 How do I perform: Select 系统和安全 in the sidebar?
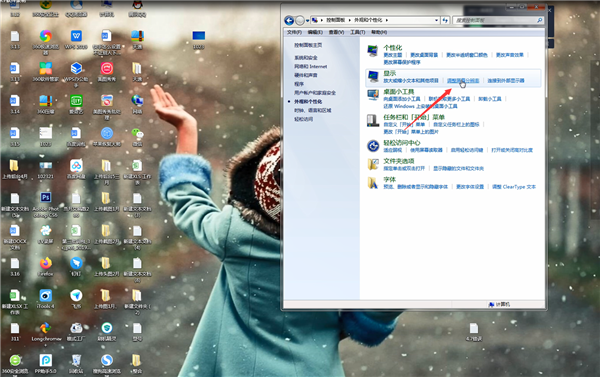[306, 58]
